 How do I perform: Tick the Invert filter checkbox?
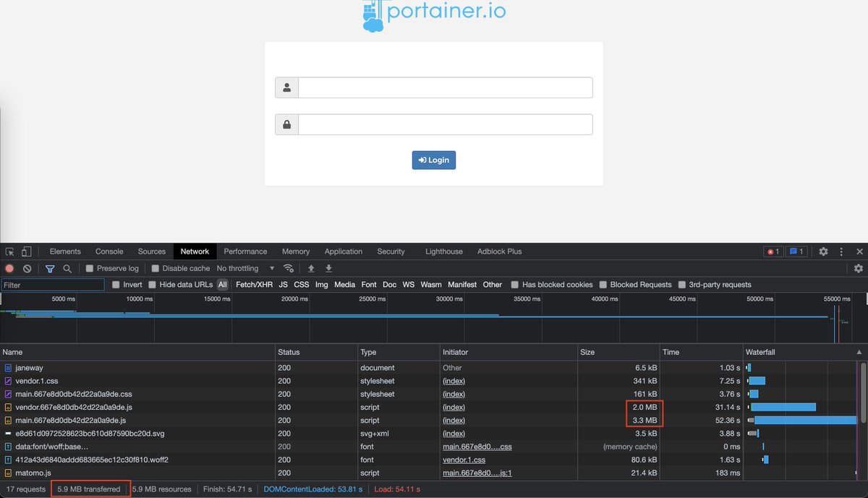[116, 285]
